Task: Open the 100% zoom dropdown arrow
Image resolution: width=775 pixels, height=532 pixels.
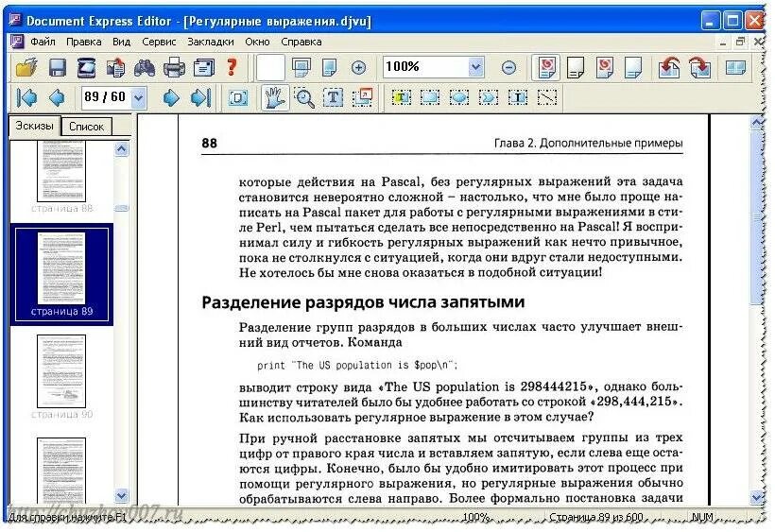Action: (475, 67)
